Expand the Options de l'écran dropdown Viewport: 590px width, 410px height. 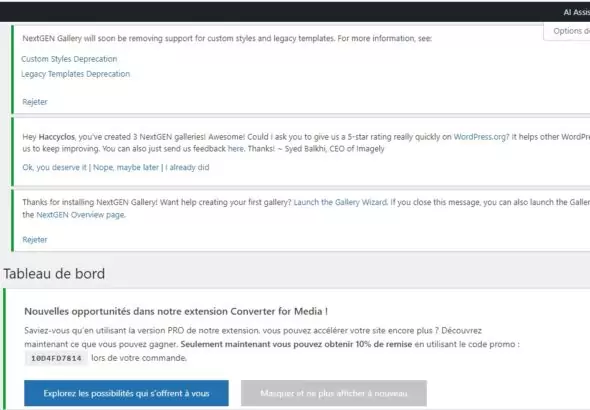pos(568,31)
